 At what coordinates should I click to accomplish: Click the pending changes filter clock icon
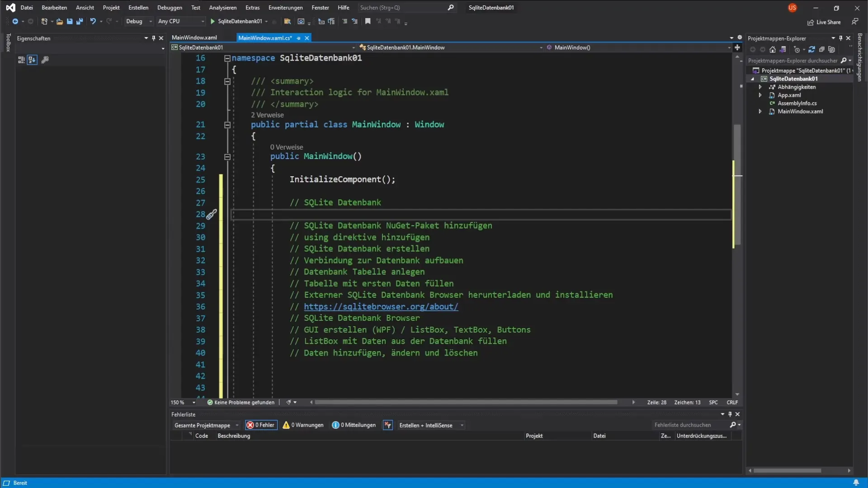(797, 50)
